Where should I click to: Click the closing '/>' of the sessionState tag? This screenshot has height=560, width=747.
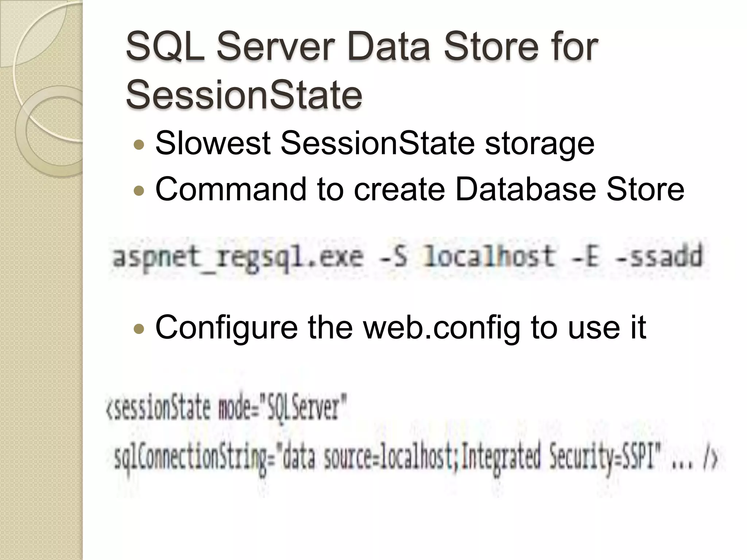(x=711, y=460)
